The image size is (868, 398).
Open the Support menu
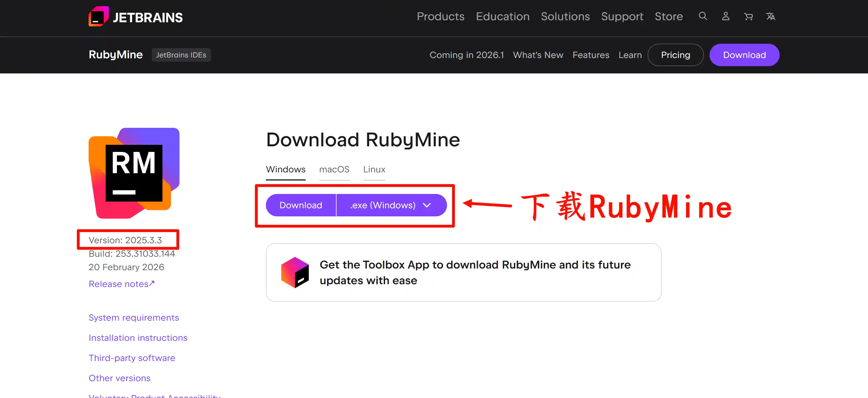pyautogui.click(x=622, y=16)
